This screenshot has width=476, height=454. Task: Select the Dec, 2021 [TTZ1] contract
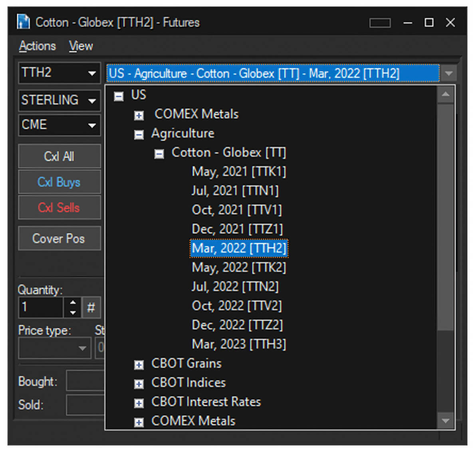click(x=237, y=229)
